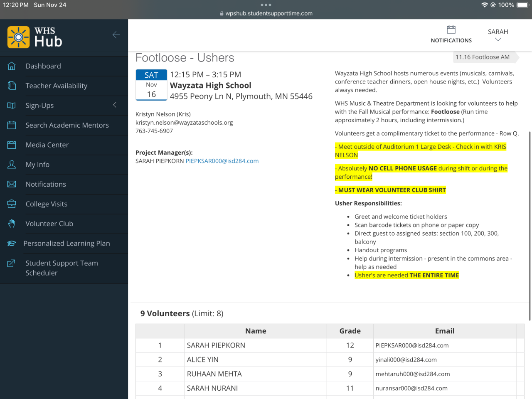Image resolution: width=532 pixels, height=399 pixels.
Task: Click the Personalized Learning Plan graduation cap icon
Action: point(12,244)
